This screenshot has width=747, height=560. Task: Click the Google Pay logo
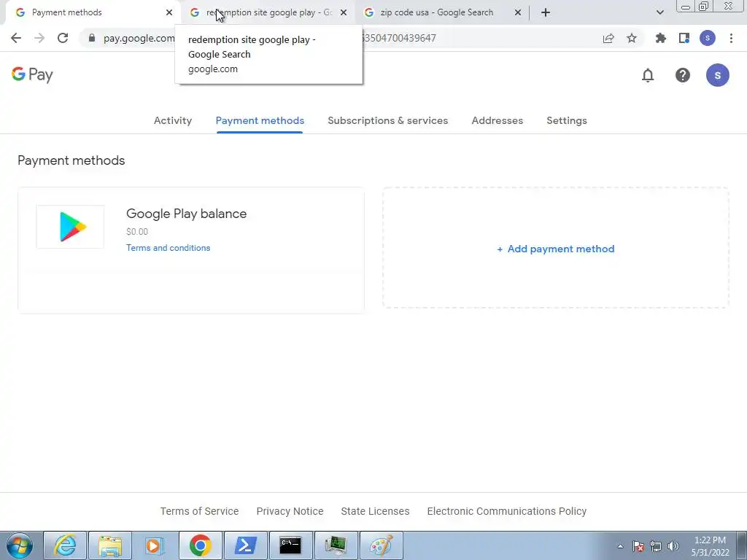click(32, 75)
